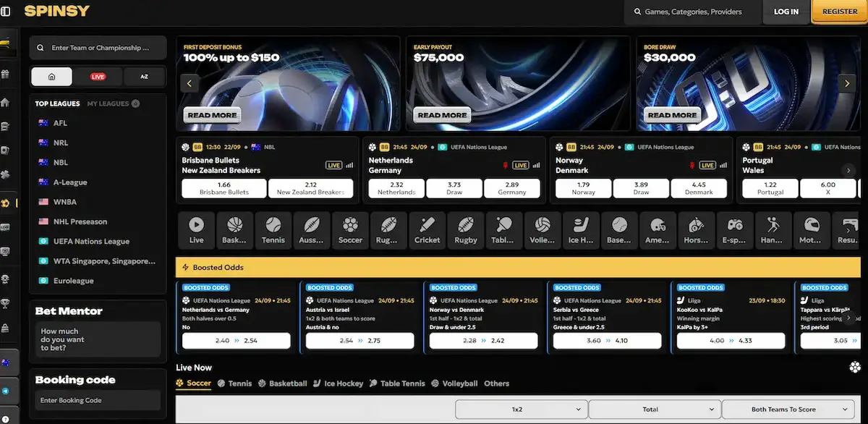Open the 1x2 market dropdown
Image resolution: width=868 pixels, height=424 pixels.
tap(521, 410)
